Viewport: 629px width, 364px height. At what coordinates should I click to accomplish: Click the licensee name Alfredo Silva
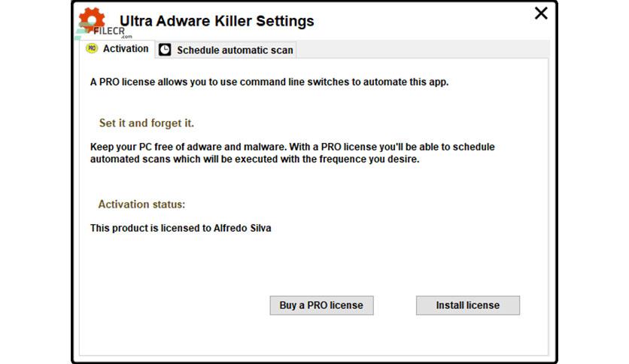(242, 228)
